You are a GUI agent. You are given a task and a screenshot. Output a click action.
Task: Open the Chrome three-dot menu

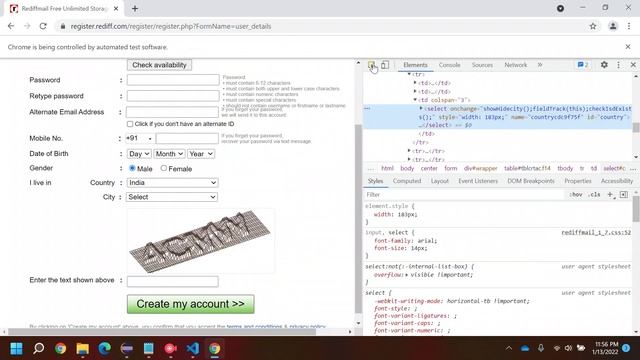coord(629,26)
